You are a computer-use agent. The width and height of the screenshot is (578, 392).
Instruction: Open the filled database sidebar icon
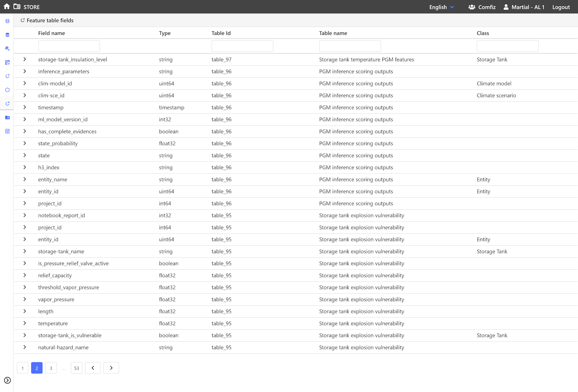[x=7, y=35]
